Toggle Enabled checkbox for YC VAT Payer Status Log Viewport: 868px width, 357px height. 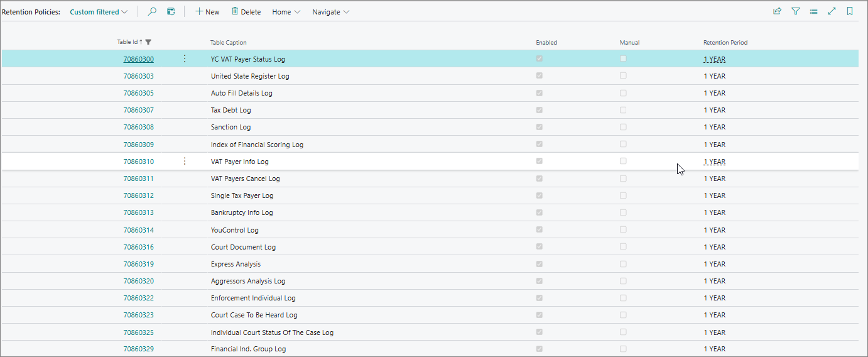539,58
